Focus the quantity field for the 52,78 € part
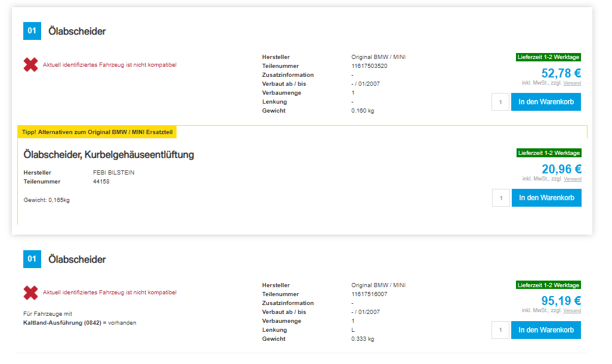 500,102
